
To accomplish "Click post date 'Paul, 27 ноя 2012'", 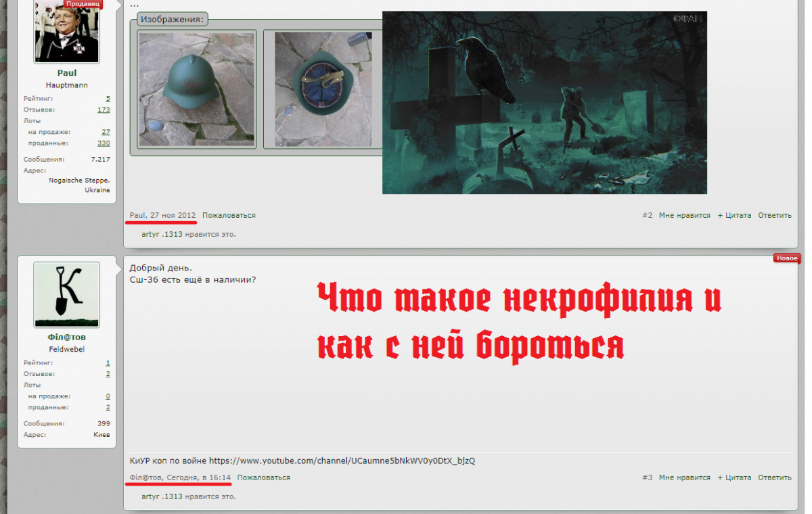I will coord(163,215).
